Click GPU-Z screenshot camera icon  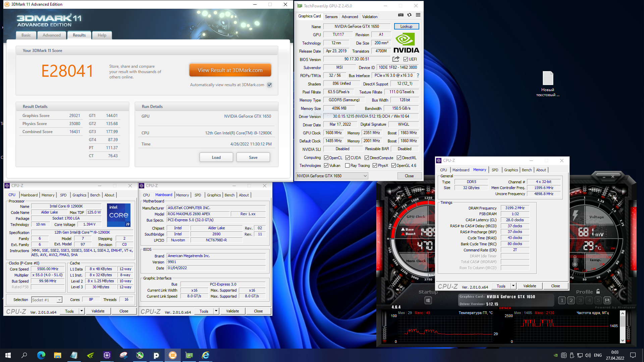pos(400,15)
